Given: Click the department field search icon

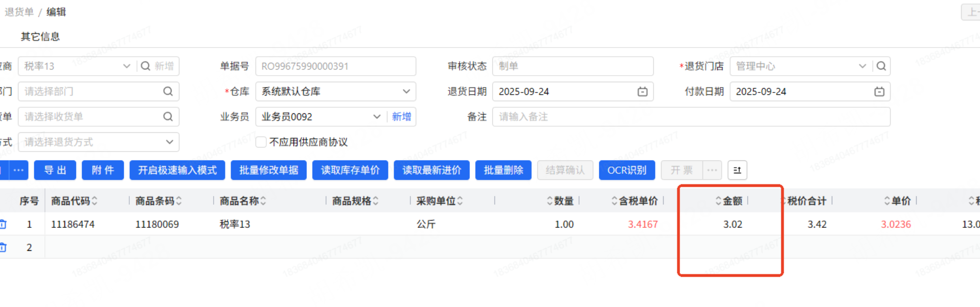Looking at the screenshot, I should point(168,91).
